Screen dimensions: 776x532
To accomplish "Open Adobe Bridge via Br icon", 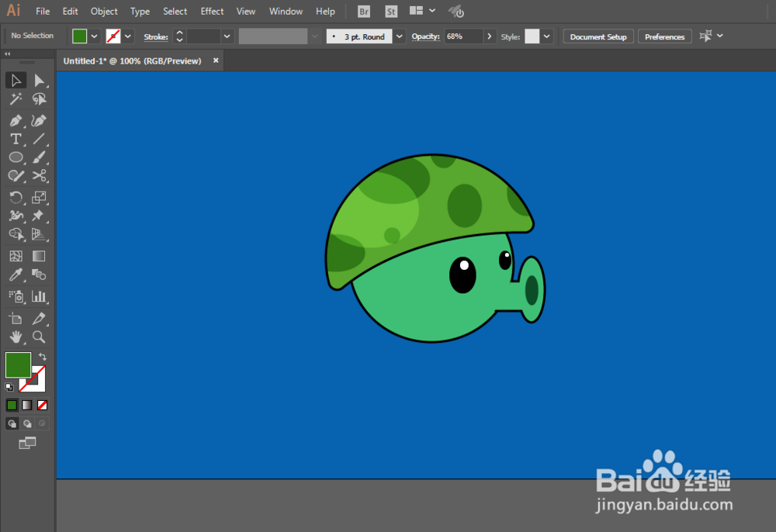I will [x=364, y=12].
